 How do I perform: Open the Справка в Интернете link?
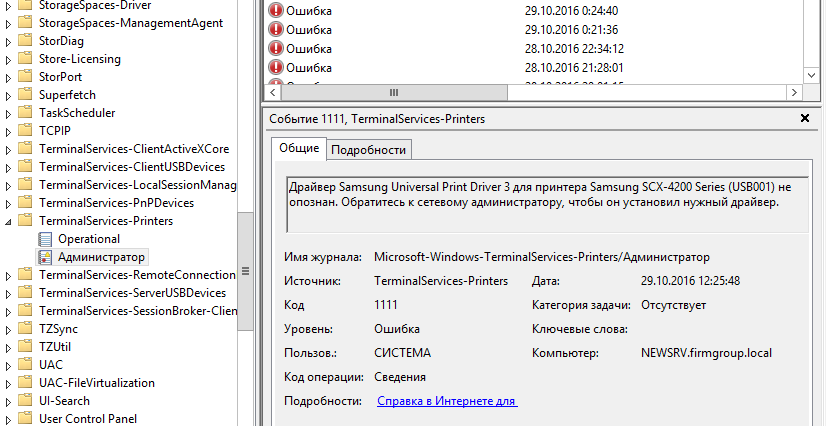click(x=447, y=401)
